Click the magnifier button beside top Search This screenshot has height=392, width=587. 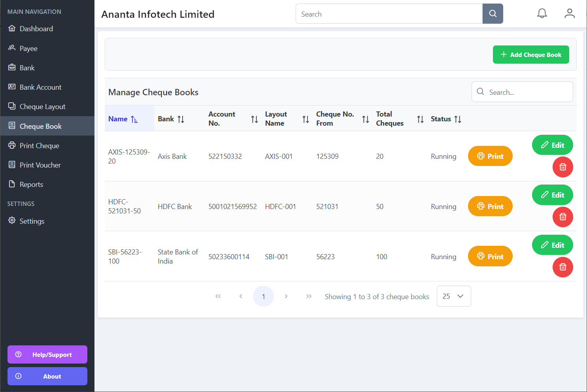(493, 14)
